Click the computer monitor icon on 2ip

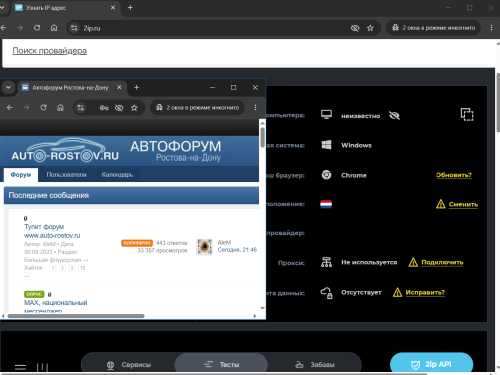click(326, 115)
